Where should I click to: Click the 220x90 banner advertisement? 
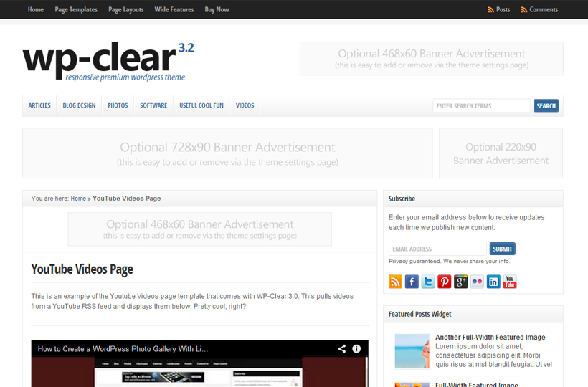(501, 153)
